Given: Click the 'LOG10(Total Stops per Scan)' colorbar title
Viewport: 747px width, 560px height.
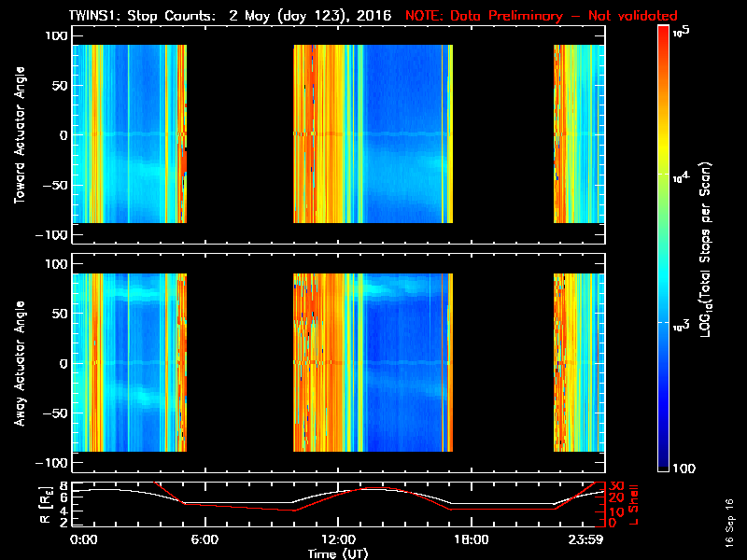Looking at the screenshot, I should pos(706,249).
